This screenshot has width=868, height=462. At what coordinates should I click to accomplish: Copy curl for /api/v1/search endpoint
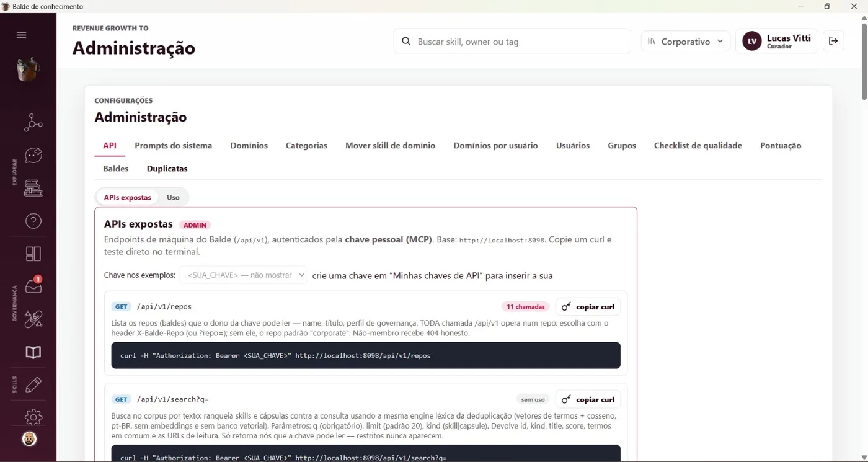click(588, 400)
